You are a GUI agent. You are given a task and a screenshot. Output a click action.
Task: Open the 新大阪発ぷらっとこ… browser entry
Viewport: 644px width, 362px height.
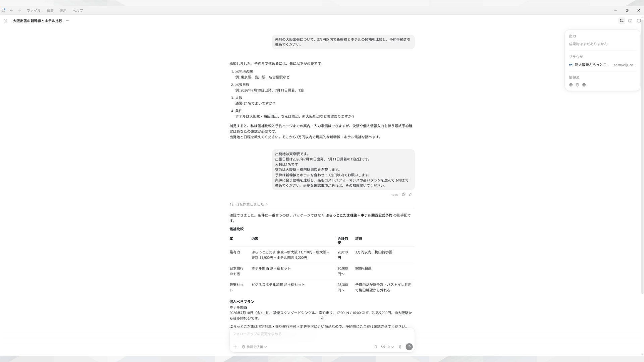click(x=602, y=65)
